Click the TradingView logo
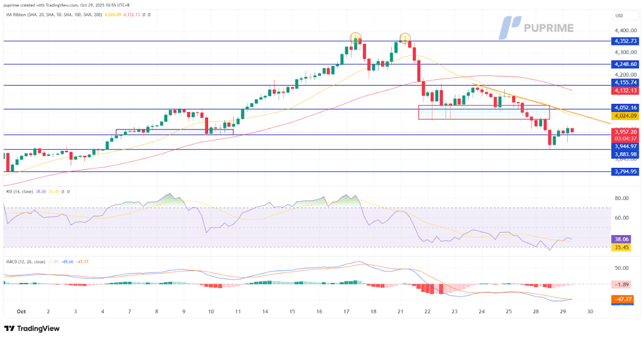 (x=31, y=328)
